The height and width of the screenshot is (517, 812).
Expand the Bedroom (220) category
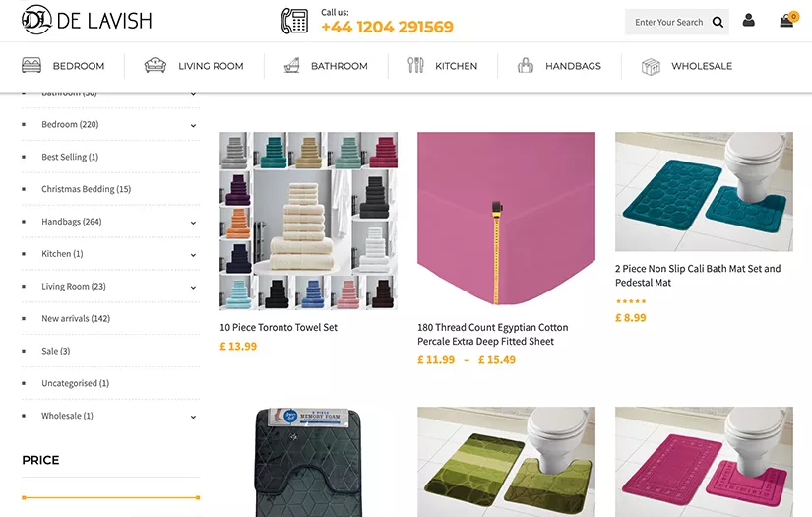(x=193, y=125)
